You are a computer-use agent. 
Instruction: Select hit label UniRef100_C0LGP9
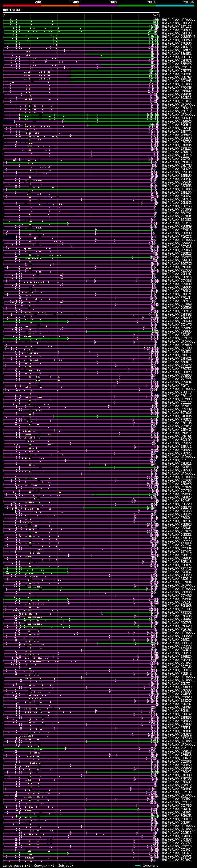177,169
